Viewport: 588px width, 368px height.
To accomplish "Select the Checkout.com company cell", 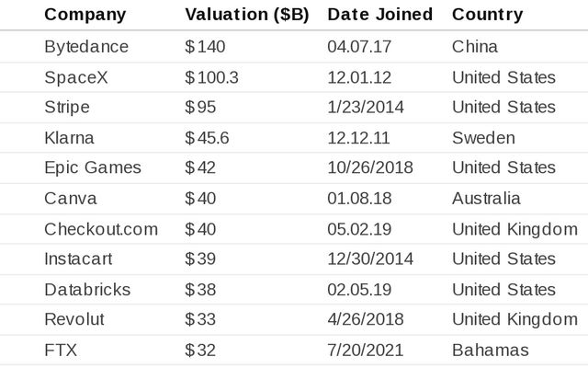I will pos(101,228).
